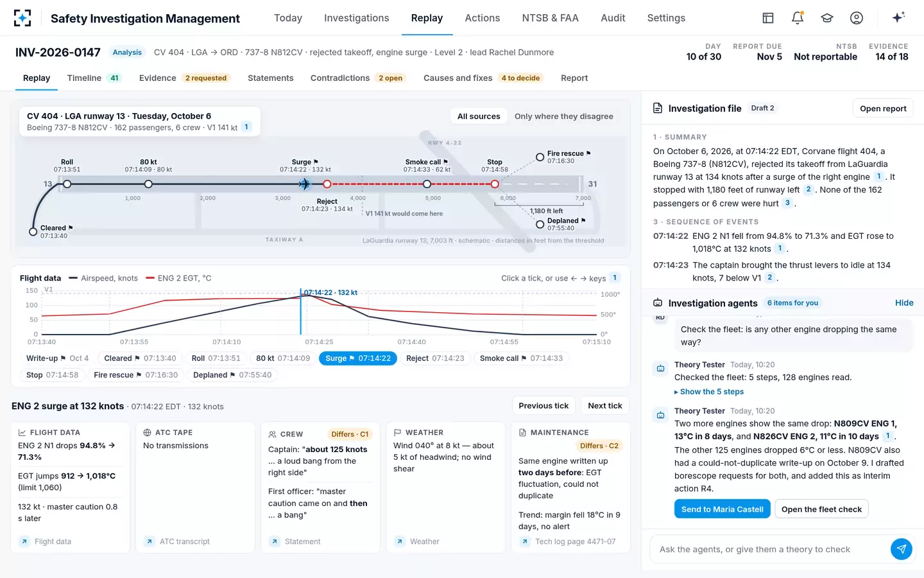924x578 pixels.
Task: Select the Smoke call 07:14:33 chip
Action: pyautogui.click(x=521, y=358)
